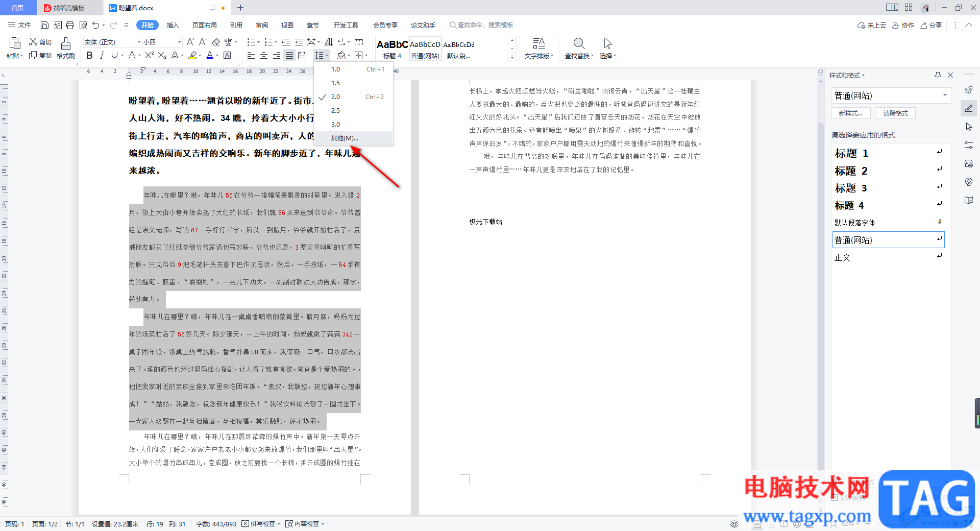The image size is (980, 531).
Task: Click the eye protection mode icon in status bar
Action: point(734,524)
